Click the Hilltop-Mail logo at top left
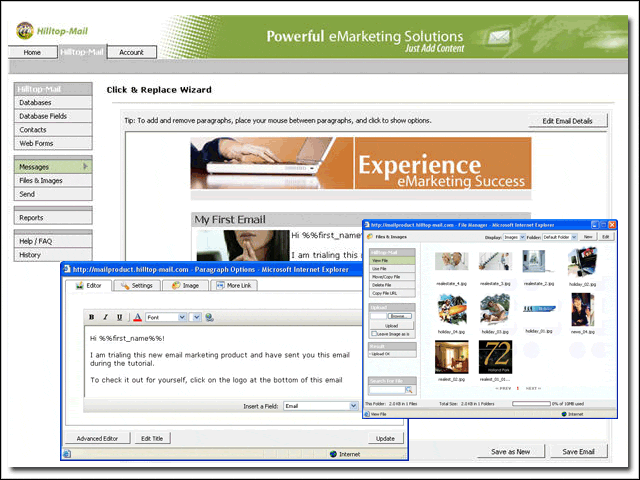The image size is (640, 480). click(51, 31)
